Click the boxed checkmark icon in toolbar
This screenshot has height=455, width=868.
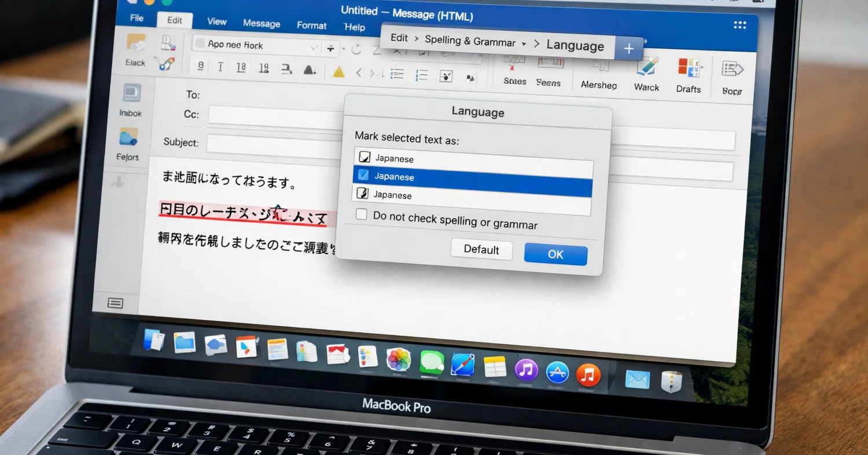(x=446, y=77)
